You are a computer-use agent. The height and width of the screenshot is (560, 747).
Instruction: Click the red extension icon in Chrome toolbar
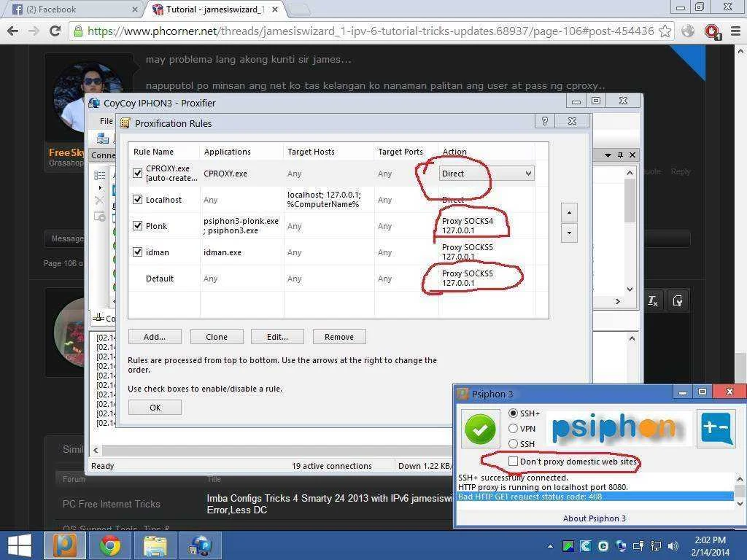[x=713, y=32]
